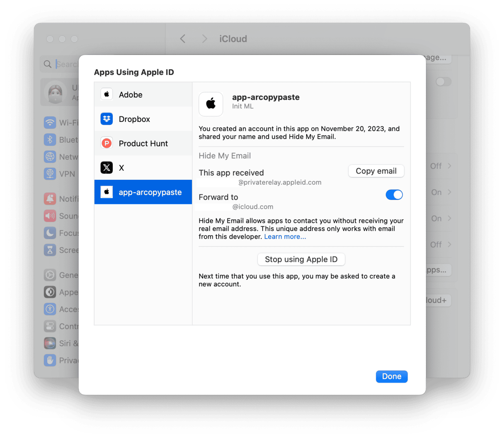This screenshot has width=504, height=440.
Task: Open the Appearance icon in the sidebar
Action: pos(50,292)
